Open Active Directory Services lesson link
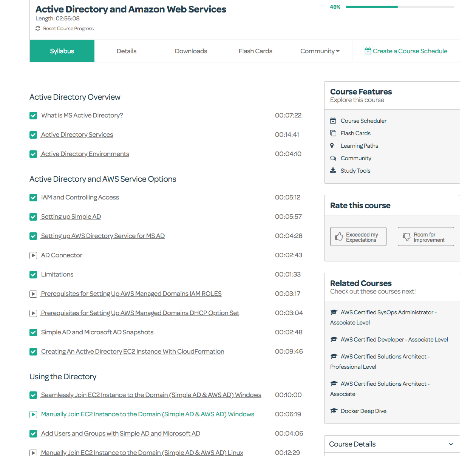The image size is (476, 456). pyautogui.click(x=77, y=134)
